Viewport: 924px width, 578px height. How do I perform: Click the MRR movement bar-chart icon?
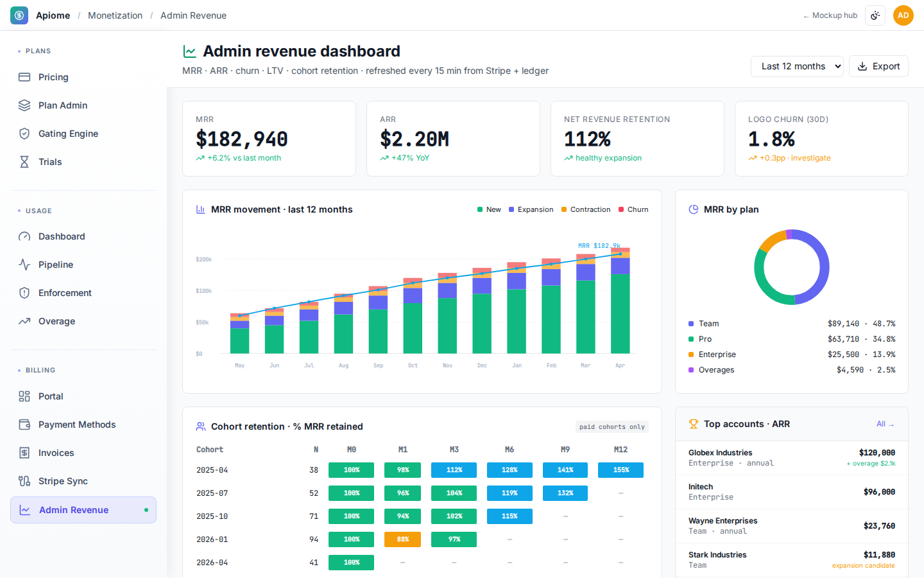(200, 209)
